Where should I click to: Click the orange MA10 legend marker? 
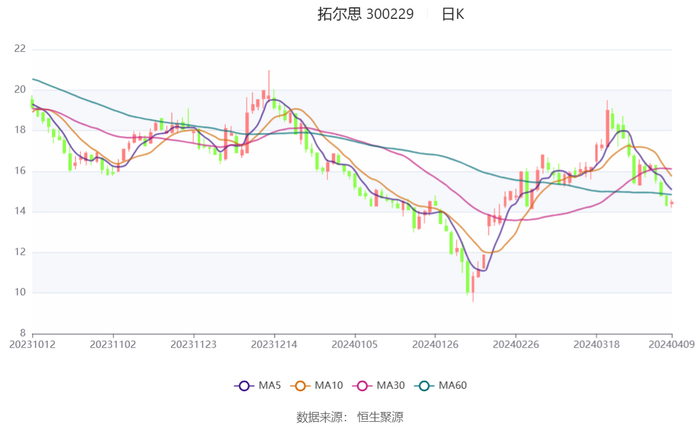coord(300,385)
